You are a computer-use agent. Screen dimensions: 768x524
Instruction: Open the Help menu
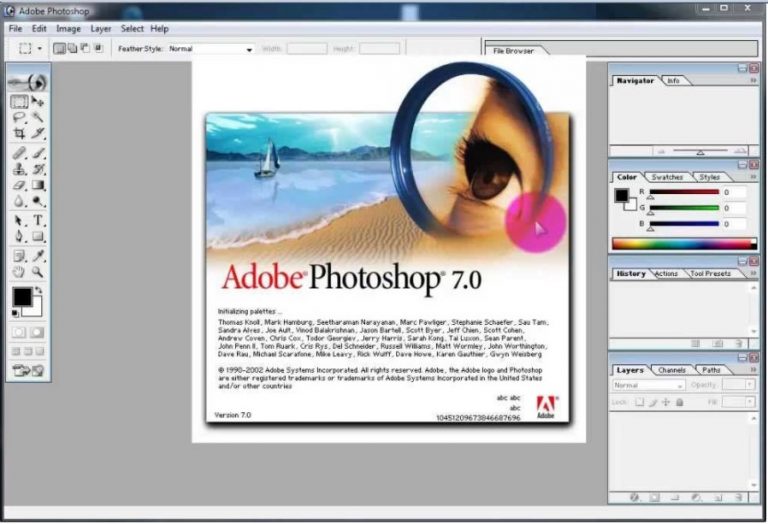(x=159, y=28)
